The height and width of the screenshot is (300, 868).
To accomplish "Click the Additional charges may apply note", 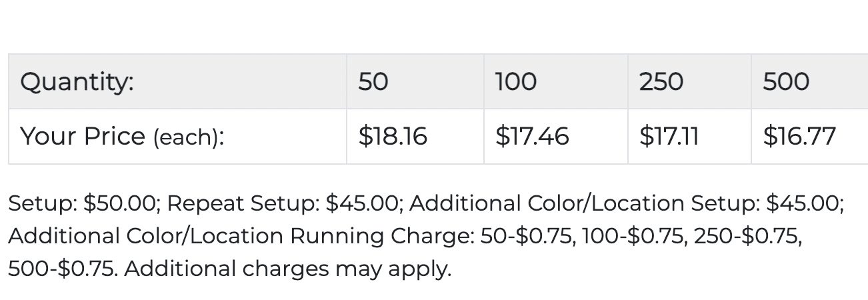I will point(288,269).
